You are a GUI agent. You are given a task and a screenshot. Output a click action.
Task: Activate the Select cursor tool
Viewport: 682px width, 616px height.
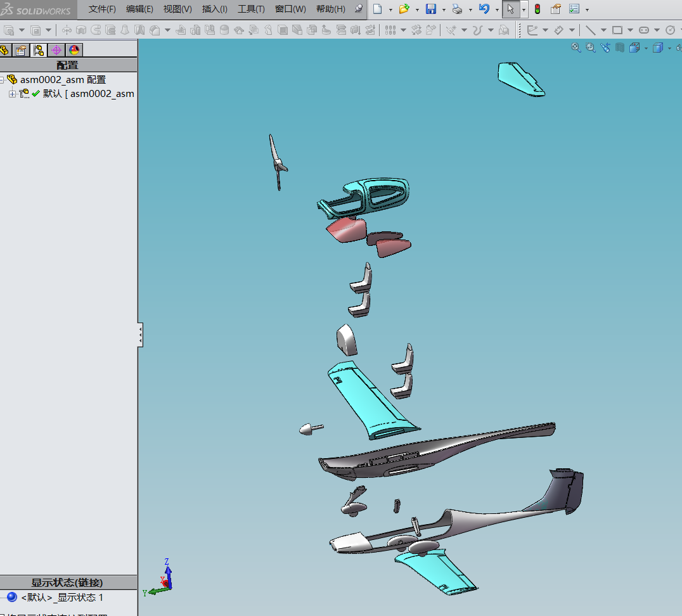tap(511, 9)
